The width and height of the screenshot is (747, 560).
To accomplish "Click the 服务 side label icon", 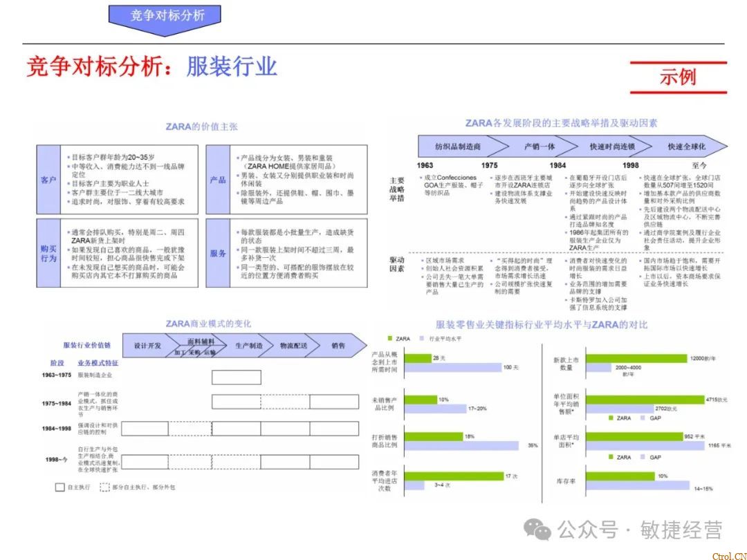I will point(218,252).
